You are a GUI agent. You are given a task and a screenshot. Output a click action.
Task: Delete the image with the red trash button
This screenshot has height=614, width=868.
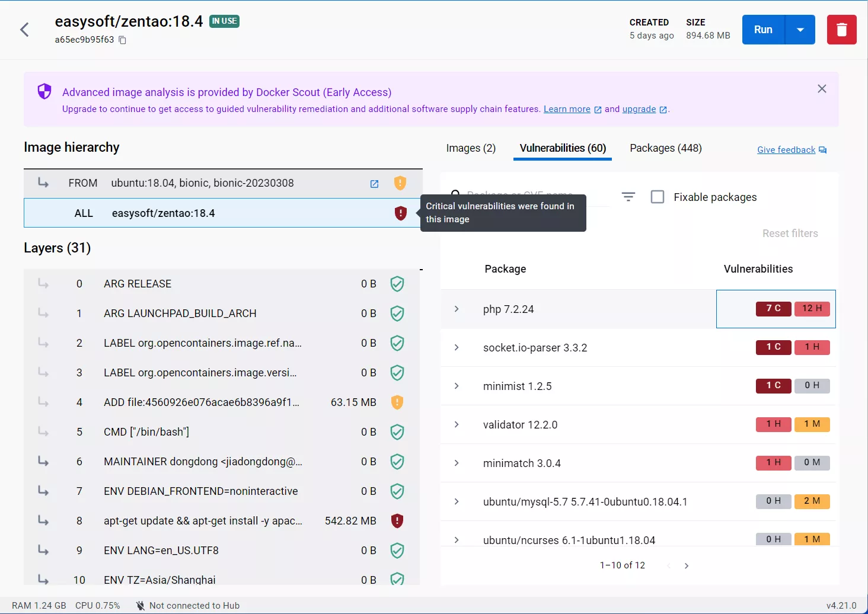pyautogui.click(x=841, y=30)
